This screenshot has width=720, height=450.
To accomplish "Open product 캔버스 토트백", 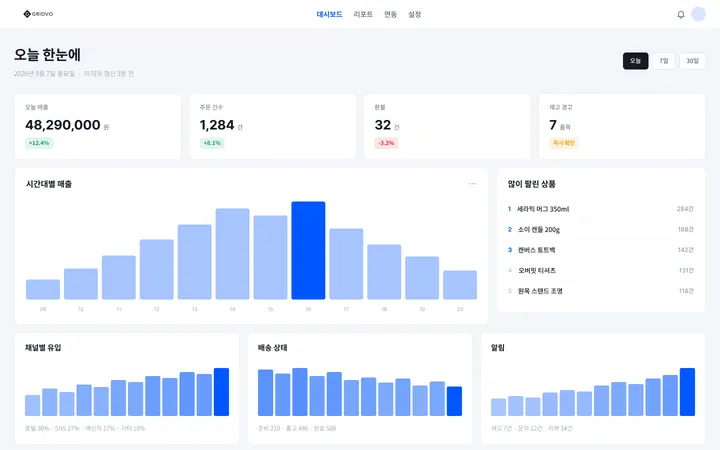I will pyautogui.click(x=601, y=250).
